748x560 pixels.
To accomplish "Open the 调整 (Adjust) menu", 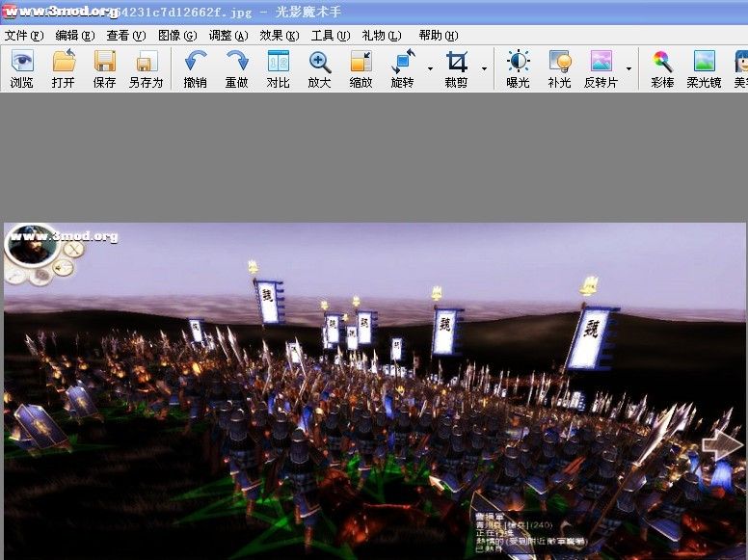I will pos(227,36).
